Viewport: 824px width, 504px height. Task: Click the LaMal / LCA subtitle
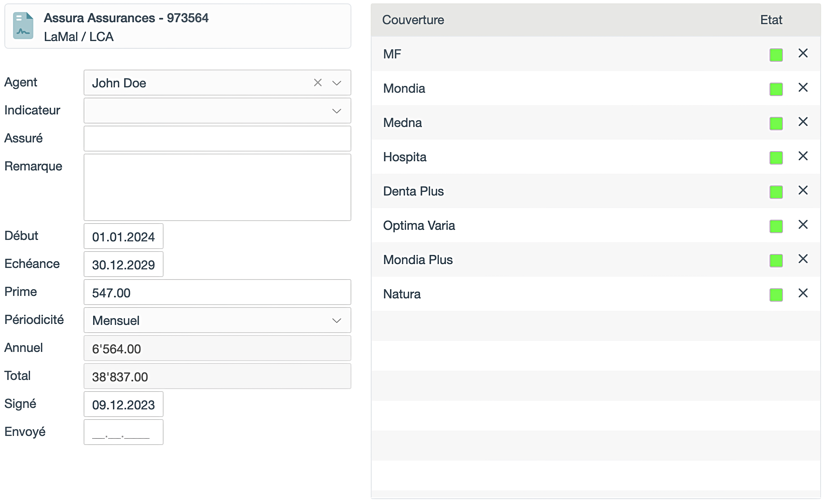pyautogui.click(x=79, y=37)
